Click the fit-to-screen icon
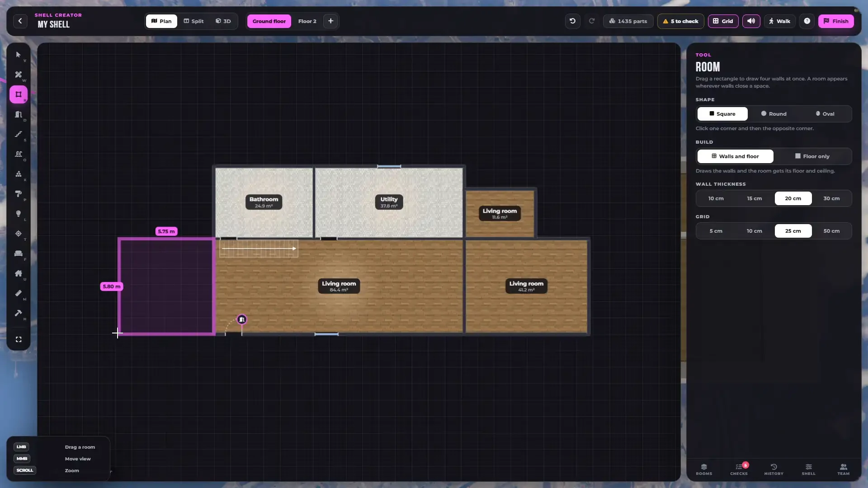868x488 pixels. tap(19, 339)
